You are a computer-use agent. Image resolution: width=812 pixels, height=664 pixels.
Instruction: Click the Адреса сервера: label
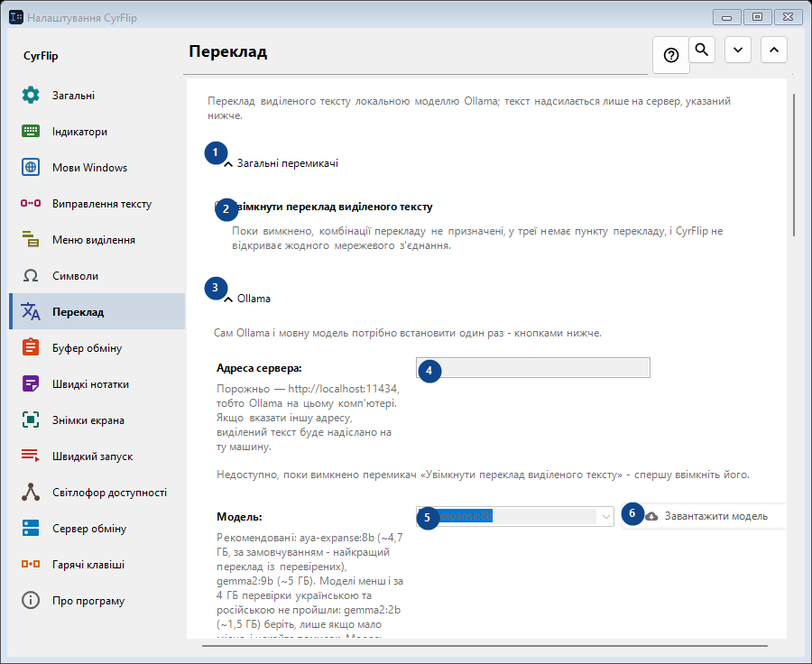coord(259,368)
